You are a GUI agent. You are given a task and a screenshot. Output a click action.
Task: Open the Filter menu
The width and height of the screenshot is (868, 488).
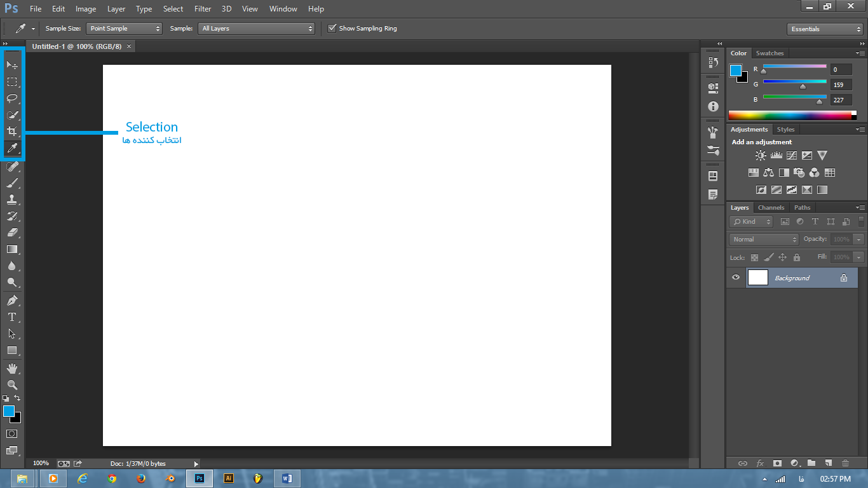click(x=203, y=9)
